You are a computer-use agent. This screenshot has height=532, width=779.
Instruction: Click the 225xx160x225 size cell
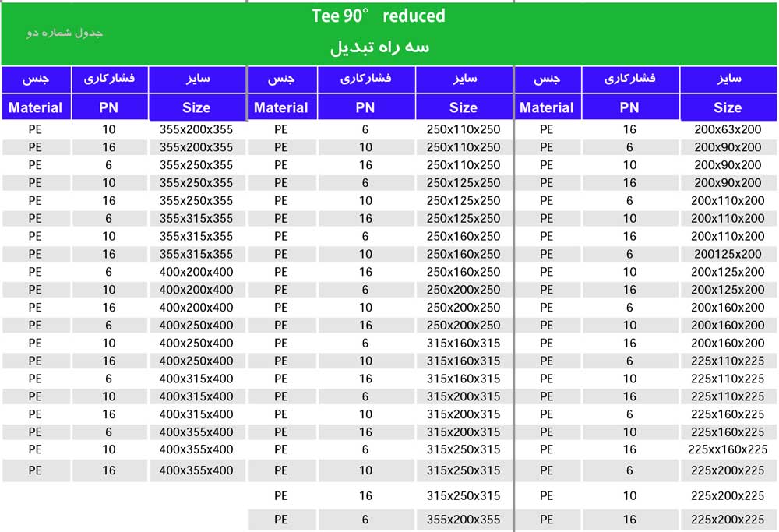tap(728, 449)
